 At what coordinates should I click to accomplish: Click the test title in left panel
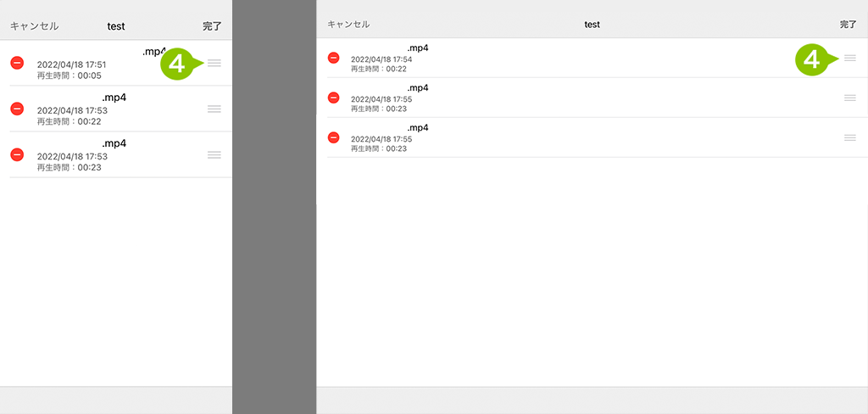tap(116, 26)
